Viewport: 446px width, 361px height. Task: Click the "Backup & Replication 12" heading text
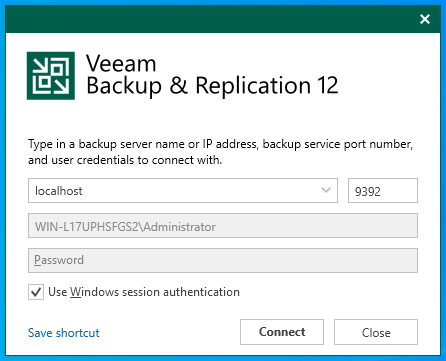[212, 86]
